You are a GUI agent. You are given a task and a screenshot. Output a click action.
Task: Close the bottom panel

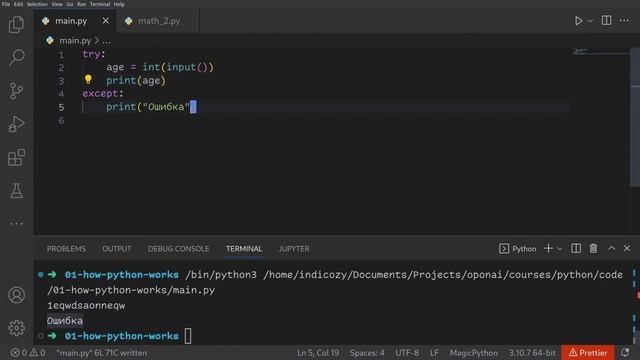627,248
